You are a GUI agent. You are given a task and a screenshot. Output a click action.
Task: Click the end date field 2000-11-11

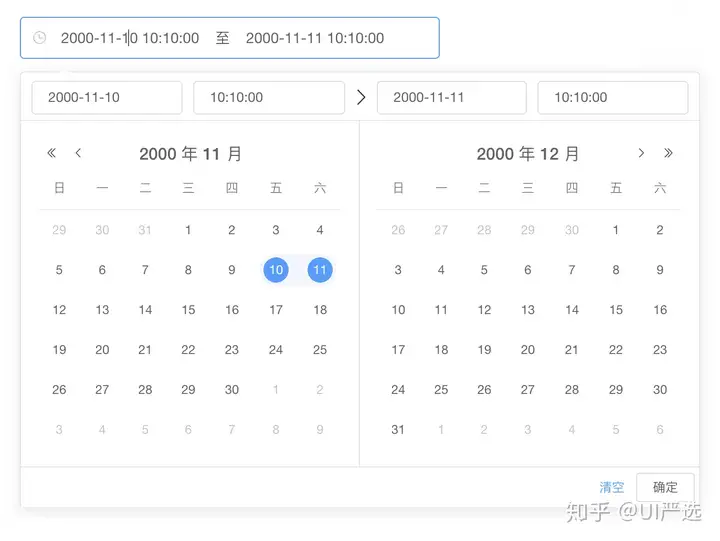(451, 97)
